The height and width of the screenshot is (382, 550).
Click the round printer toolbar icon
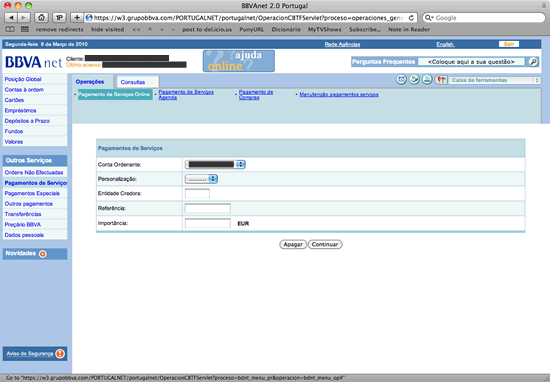427,80
